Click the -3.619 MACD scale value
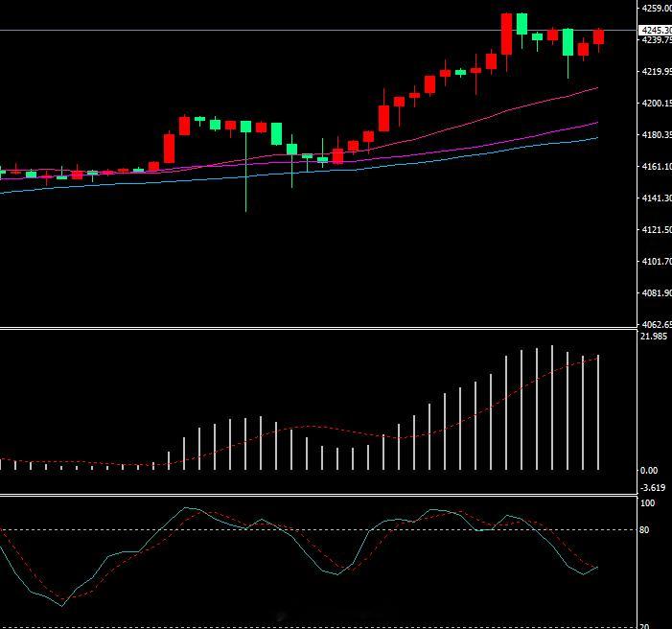 click(x=653, y=487)
